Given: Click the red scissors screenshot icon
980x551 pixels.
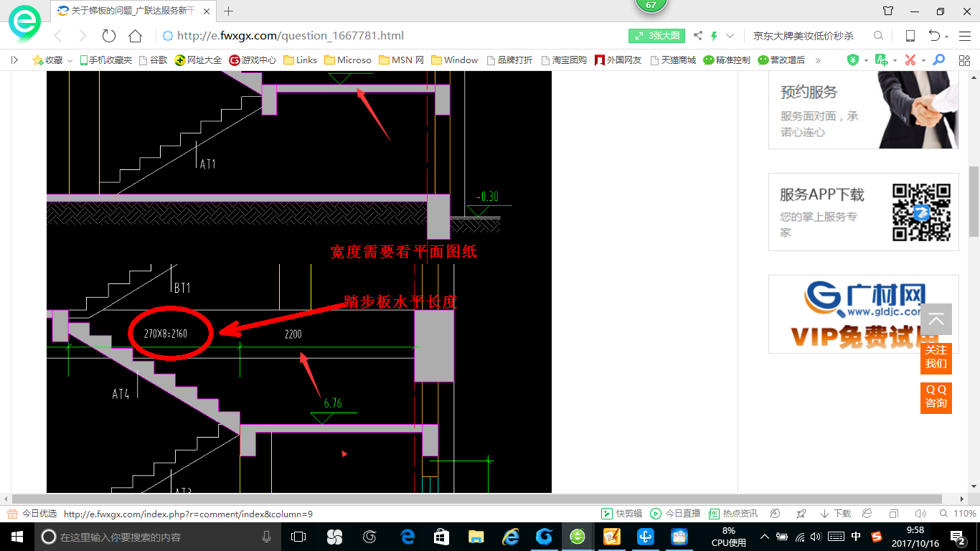Looking at the screenshot, I should 910,60.
